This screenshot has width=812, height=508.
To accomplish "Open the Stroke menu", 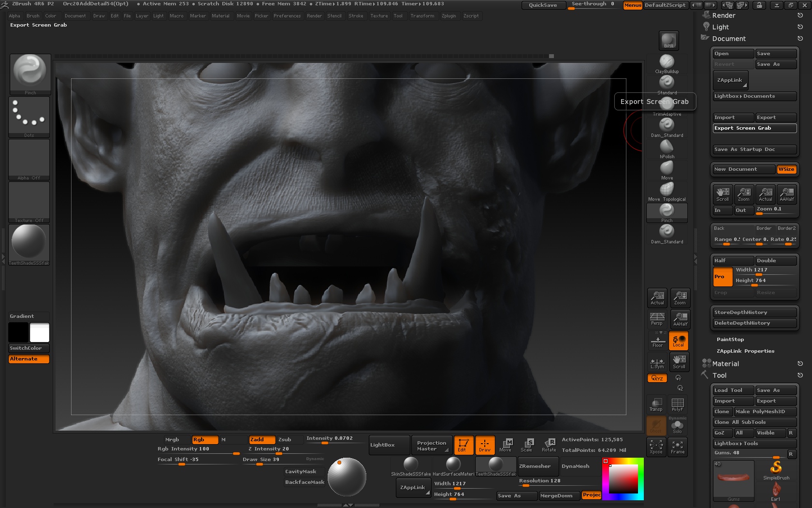I will (356, 16).
